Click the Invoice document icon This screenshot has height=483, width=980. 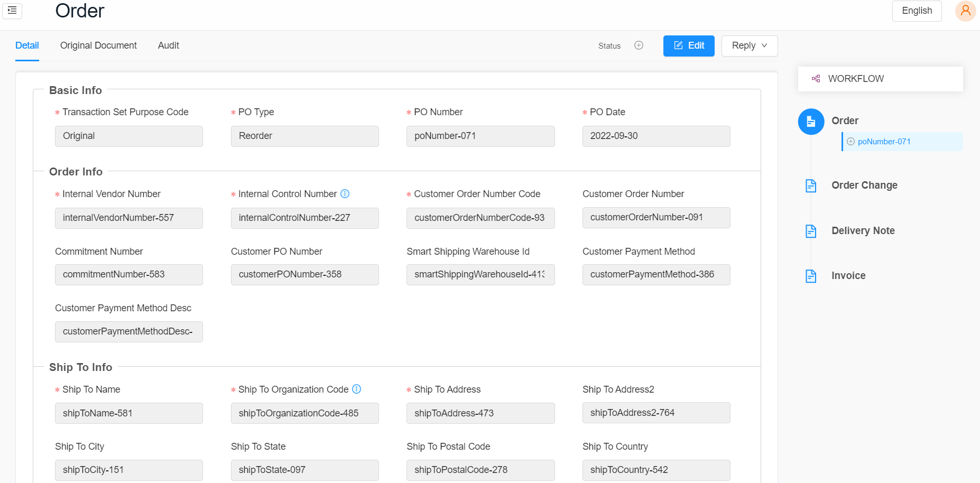pos(811,276)
